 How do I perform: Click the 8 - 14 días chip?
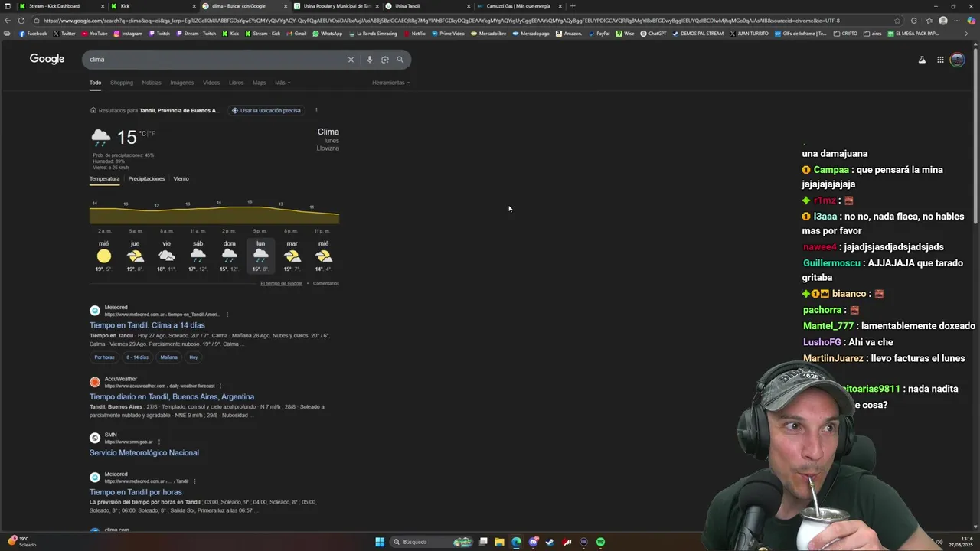click(137, 357)
